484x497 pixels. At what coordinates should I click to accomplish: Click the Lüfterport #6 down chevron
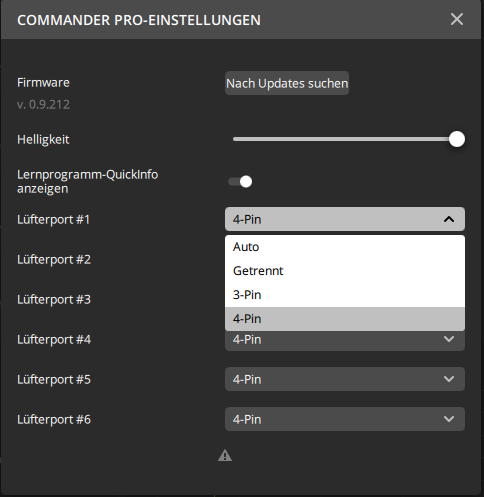pos(449,419)
